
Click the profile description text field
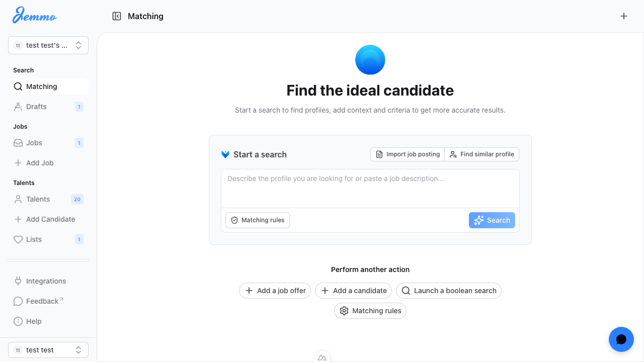pos(370,189)
